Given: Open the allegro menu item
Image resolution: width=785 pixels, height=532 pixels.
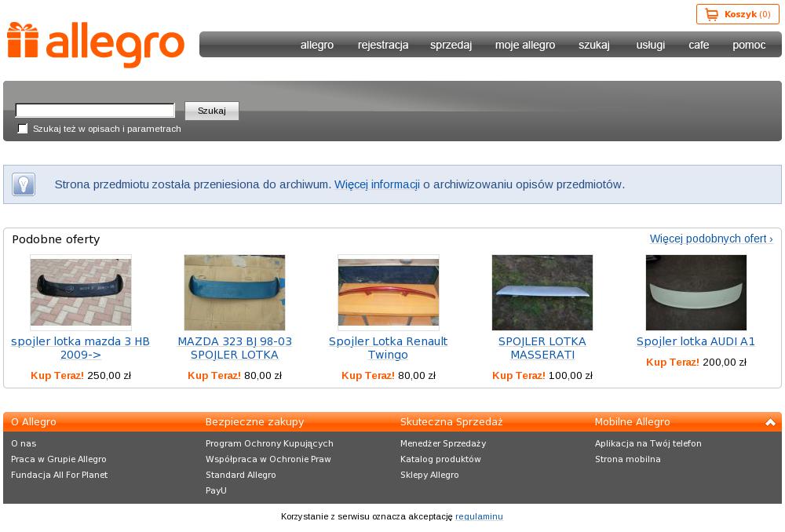Looking at the screenshot, I should pyautogui.click(x=317, y=45).
